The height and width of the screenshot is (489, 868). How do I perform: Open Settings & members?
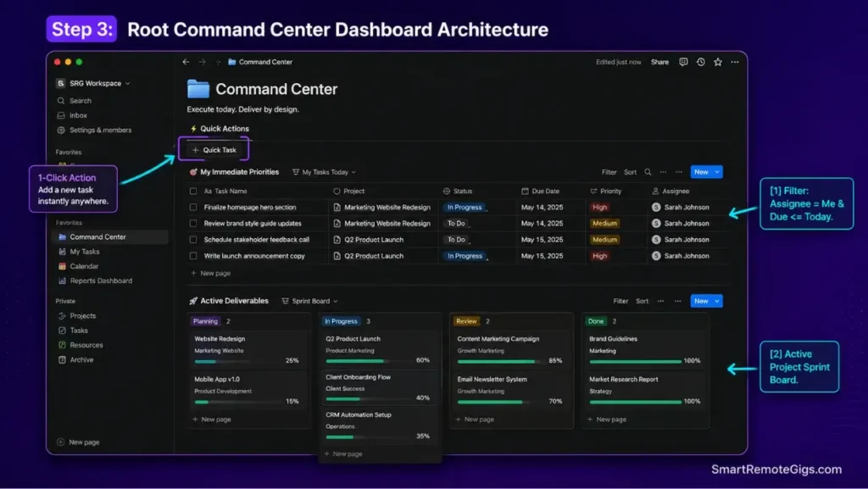tap(100, 130)
